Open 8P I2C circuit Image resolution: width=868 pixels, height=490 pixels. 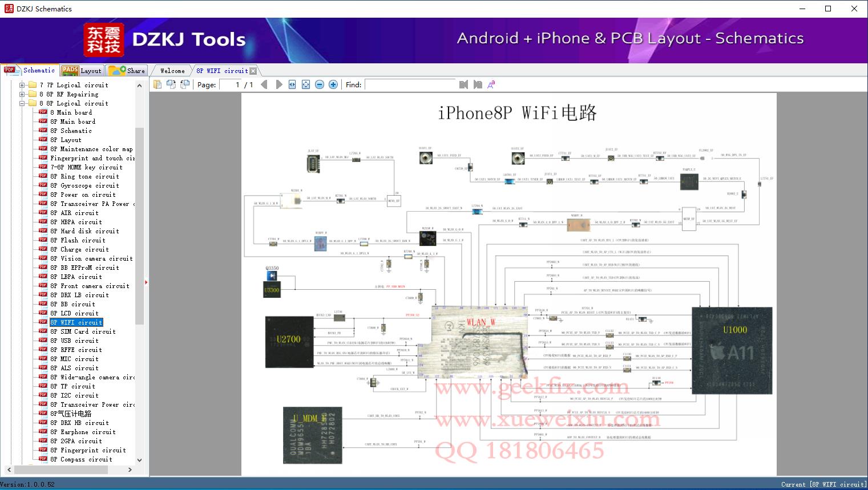point(74,395)
